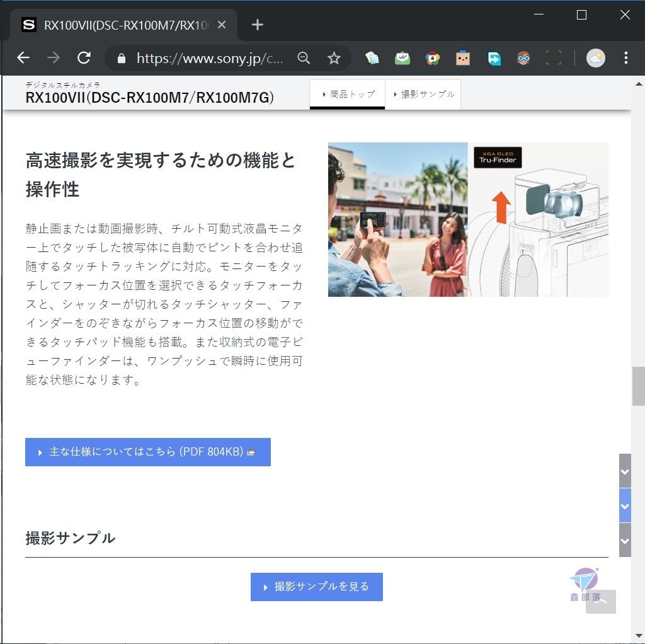This screenshot has width=645, height=644.
Task: Open the glasses face extension icon
Action: 523,58
